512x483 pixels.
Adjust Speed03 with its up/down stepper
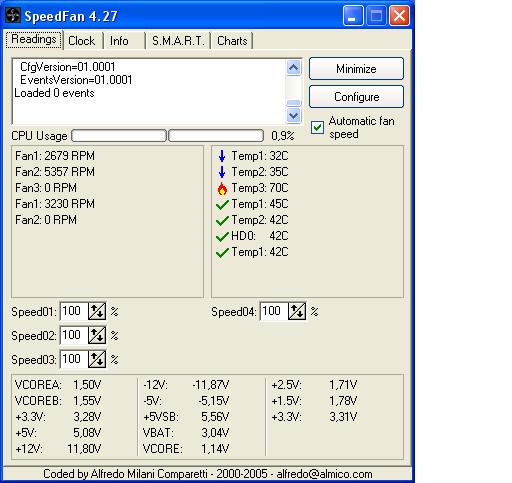(x=97, y=359)
